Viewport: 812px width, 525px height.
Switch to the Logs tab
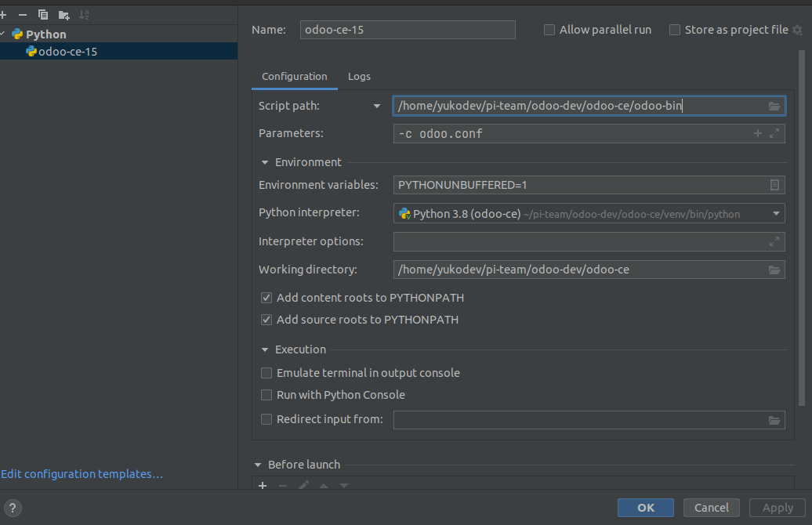pyautogui.click(x=359, y=76)
